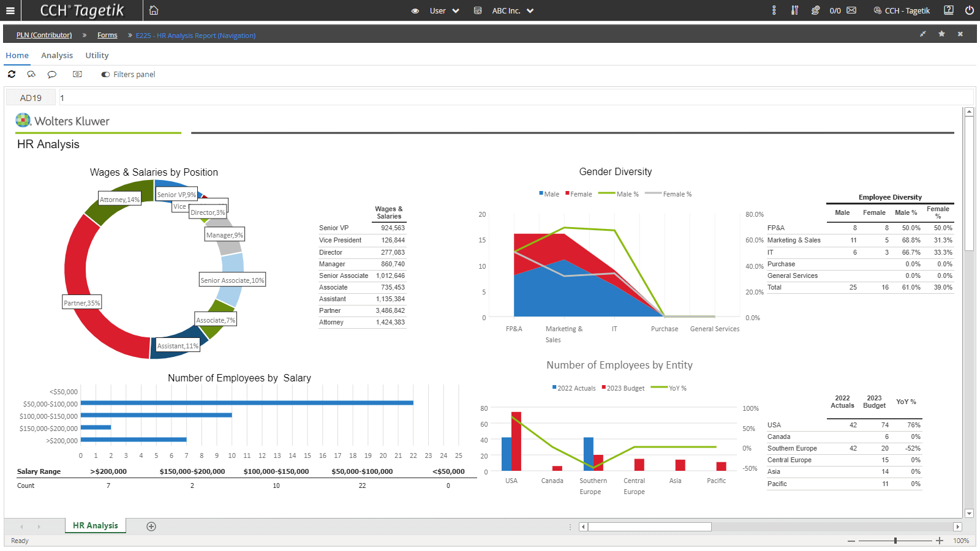Image resolution: width=980 pixels, height=551 pixels.
Task: Open the tools wrench icon
Action: [794, 10]
